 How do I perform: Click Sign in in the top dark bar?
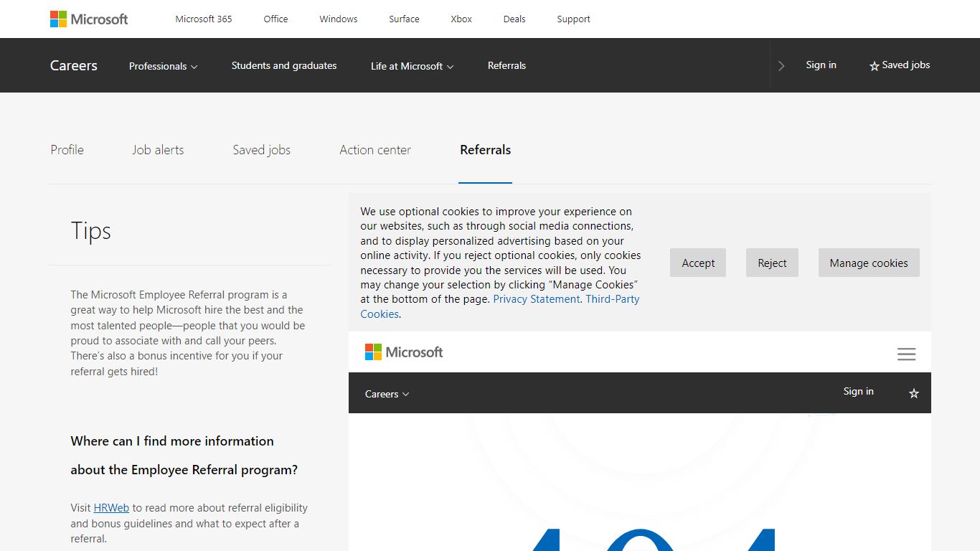[821, 65]
